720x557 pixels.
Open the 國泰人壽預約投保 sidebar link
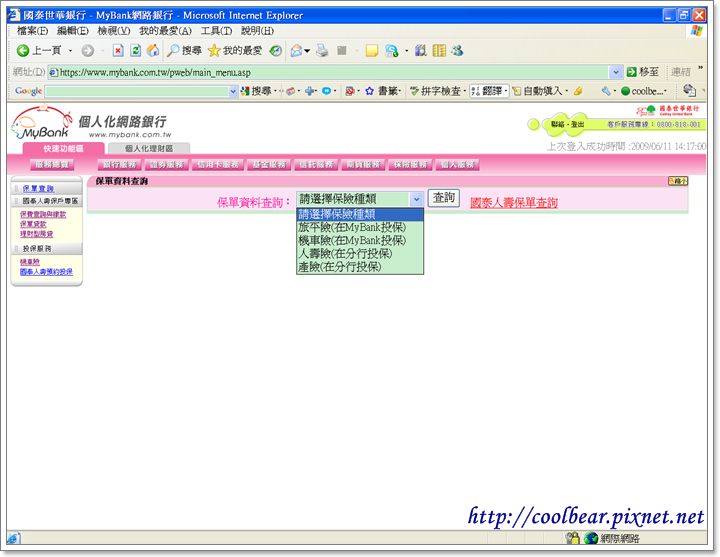pyautogui.click(x=46, y=272)
